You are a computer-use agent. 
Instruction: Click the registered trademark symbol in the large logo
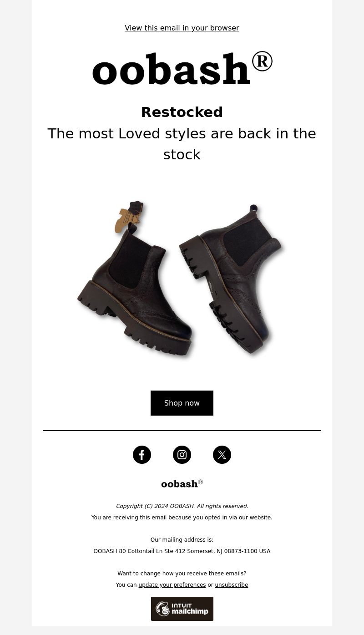point(262,61)
